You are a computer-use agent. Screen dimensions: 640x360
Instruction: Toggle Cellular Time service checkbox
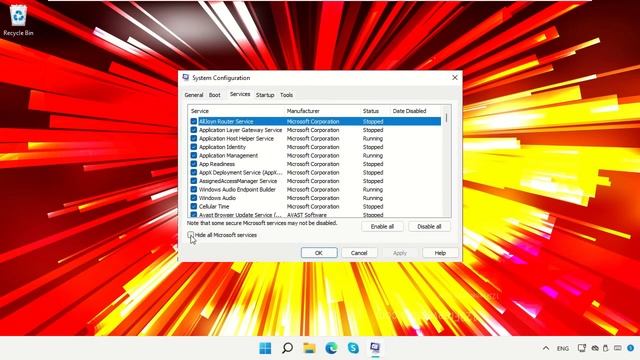coord(193,207)
